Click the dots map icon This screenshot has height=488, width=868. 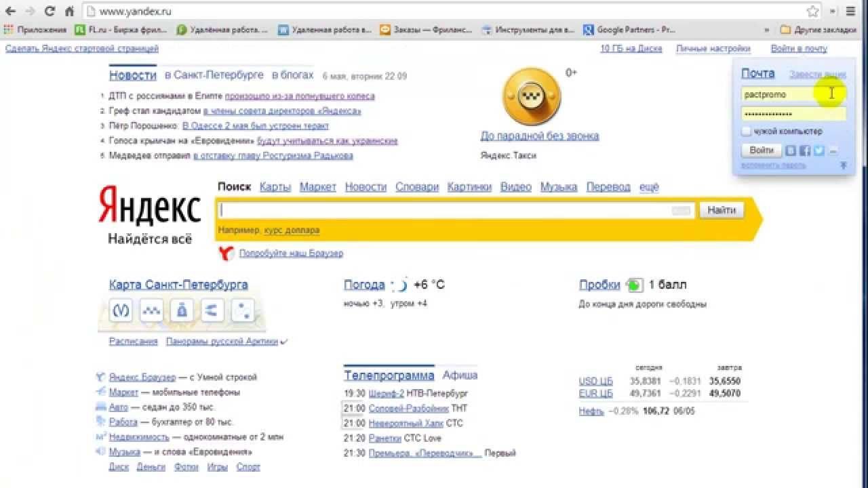pyautogui.click(x=242, y=310)
